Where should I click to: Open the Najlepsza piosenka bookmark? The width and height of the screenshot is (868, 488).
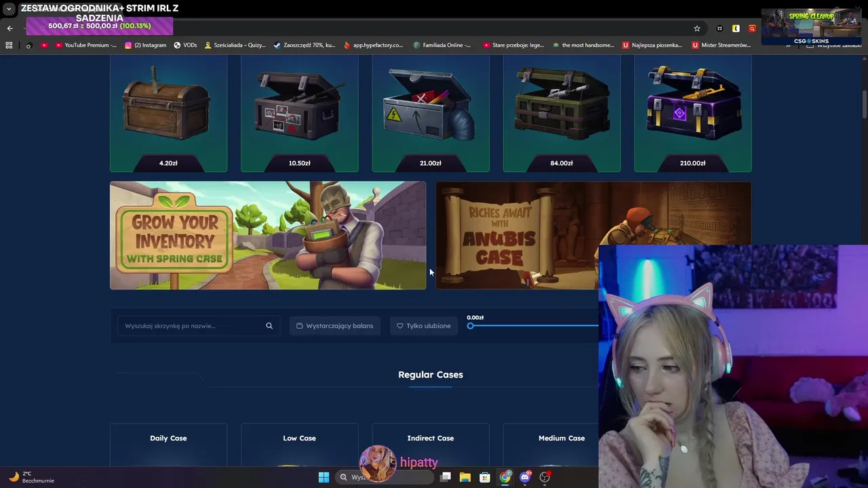tap(652, 45)
